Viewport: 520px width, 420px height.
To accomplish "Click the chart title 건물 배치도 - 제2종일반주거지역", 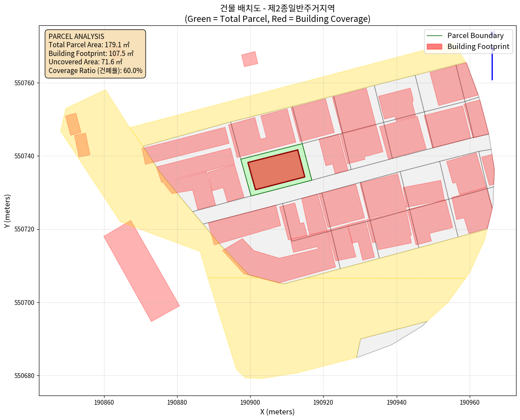I will (277, 8).
